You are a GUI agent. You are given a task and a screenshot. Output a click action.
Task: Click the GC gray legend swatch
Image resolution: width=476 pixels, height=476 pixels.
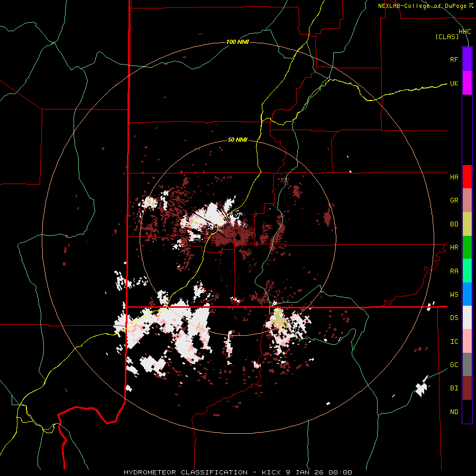(x=467, y=364)
